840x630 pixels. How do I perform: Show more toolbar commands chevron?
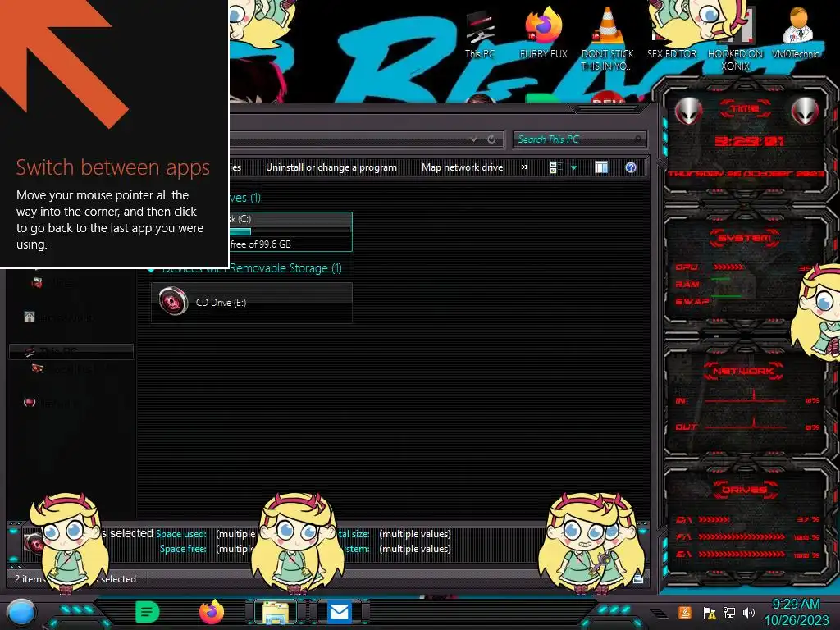pos(525,167)
